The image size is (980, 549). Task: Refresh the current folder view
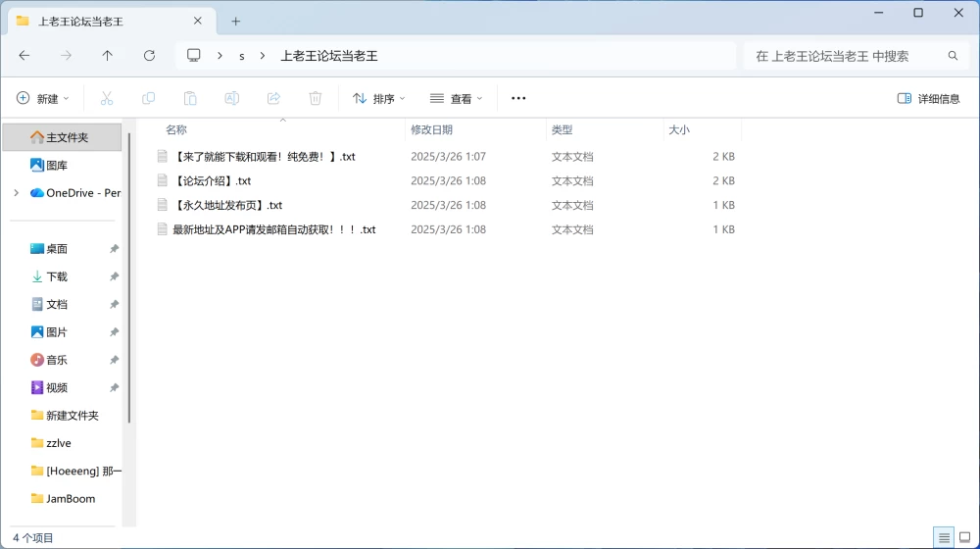(149, 56)
